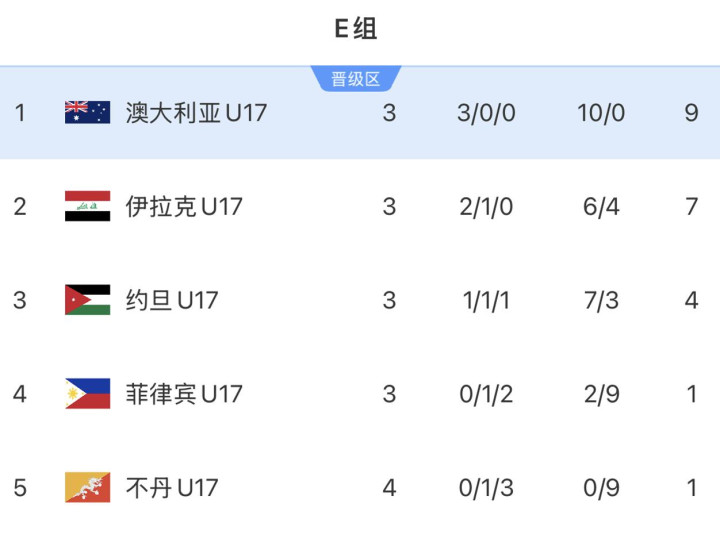Click Philippines' 2/9 goals record
This screenshot has width=720, height=538.
click(x=602, y=394)
